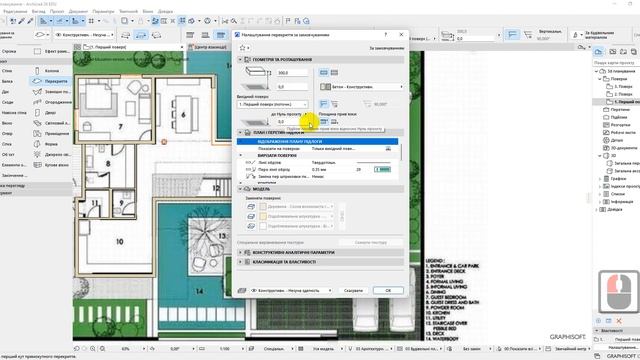Collapse the Модель section
The image size is (640, 360).
(x=240, y=189)
